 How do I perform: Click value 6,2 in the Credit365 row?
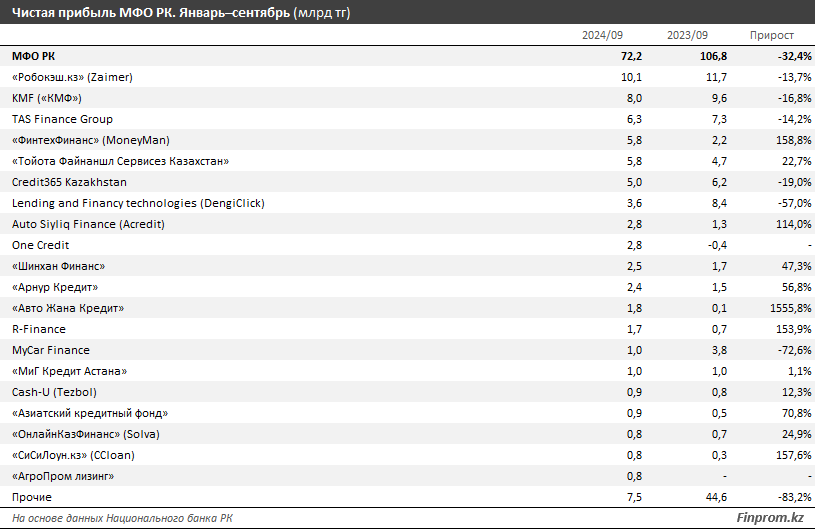click(719, 182)
